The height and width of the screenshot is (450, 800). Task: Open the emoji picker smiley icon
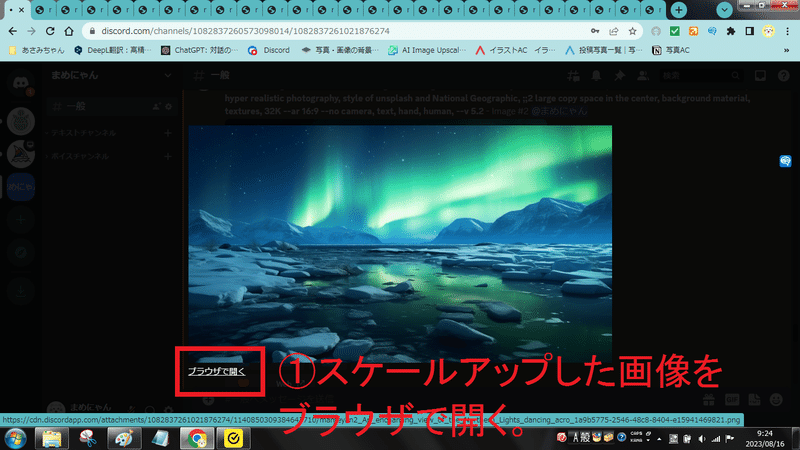pyautogui.click(x=776, y=399)
